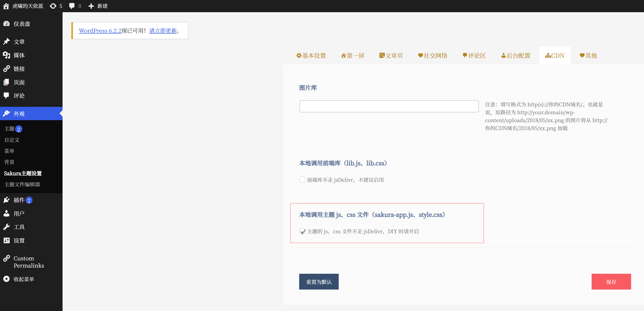The image size is (644, 311).
Task: Click the 重置为默认 button
Action: pyautogui.click(x=319, y=281)
